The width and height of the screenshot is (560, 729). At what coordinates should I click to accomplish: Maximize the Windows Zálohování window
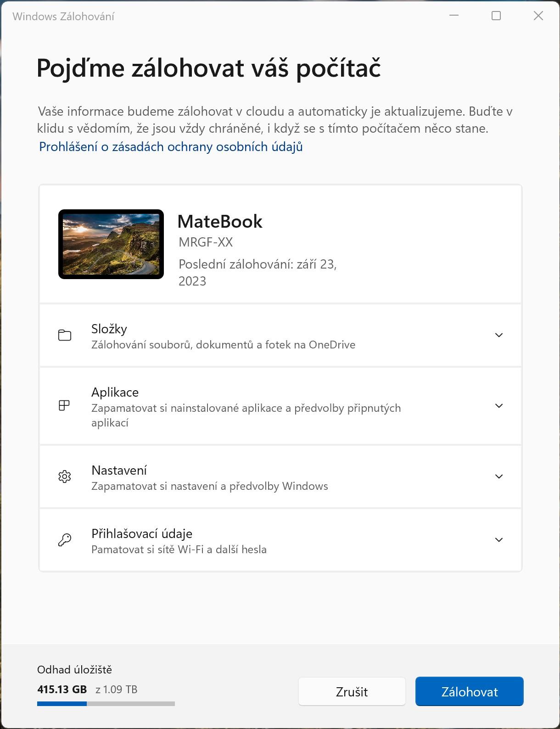pyautogui.click(x=496, y=16)
